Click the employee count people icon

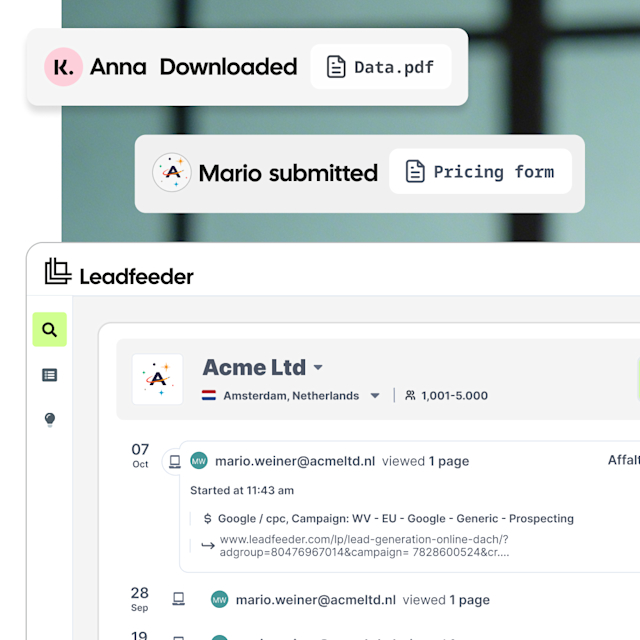click(x=410, y=395)
